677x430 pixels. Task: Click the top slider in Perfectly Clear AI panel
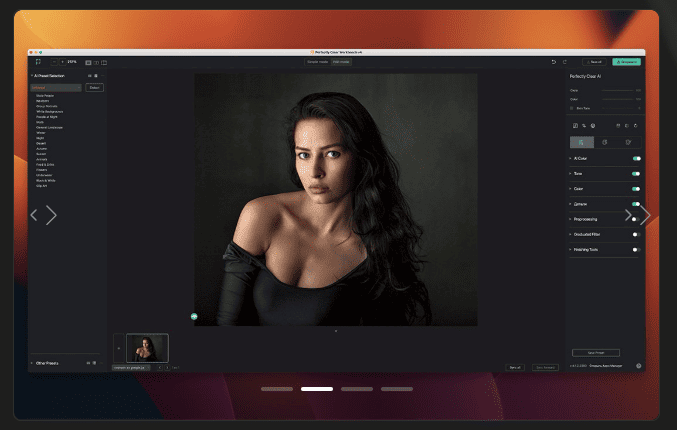coord(617,91)
